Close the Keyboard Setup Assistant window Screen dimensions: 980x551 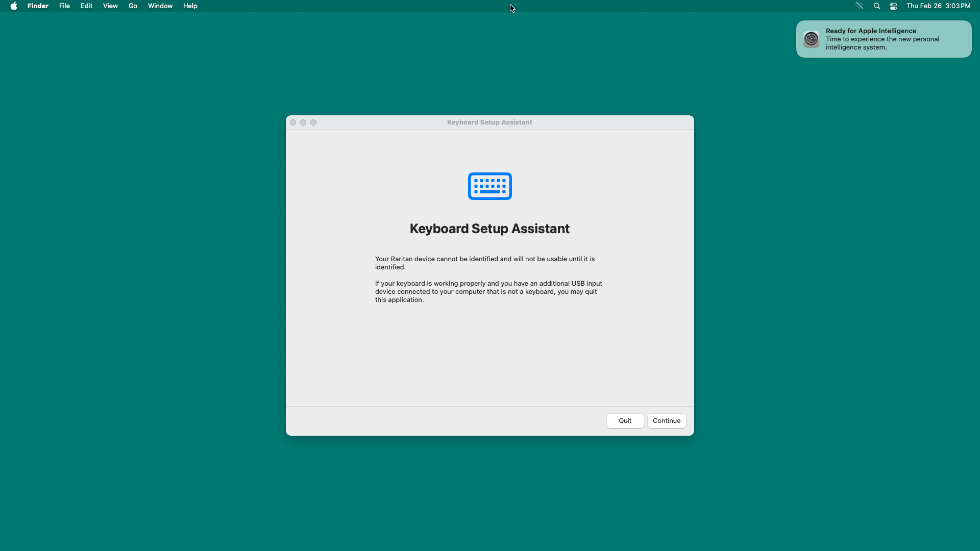click(x=293, y=122)
